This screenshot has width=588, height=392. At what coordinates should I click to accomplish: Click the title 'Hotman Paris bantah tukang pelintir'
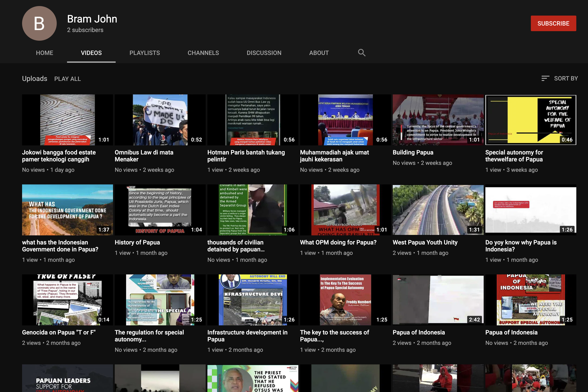(x=246, y=156)
